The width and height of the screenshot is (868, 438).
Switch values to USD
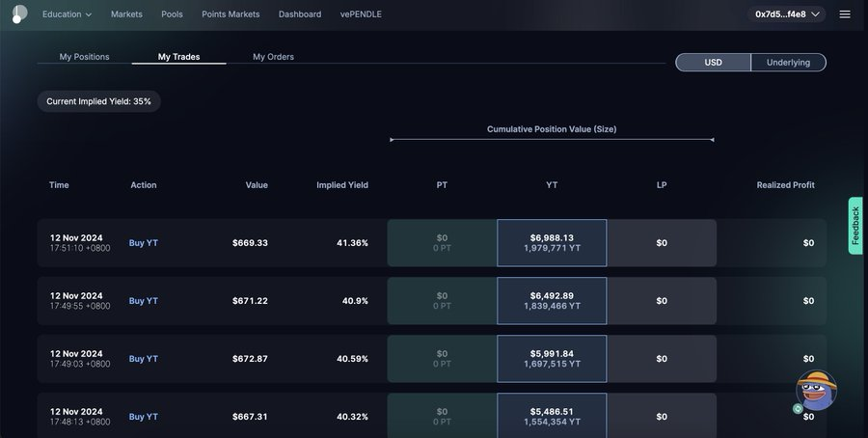point(713,63)
